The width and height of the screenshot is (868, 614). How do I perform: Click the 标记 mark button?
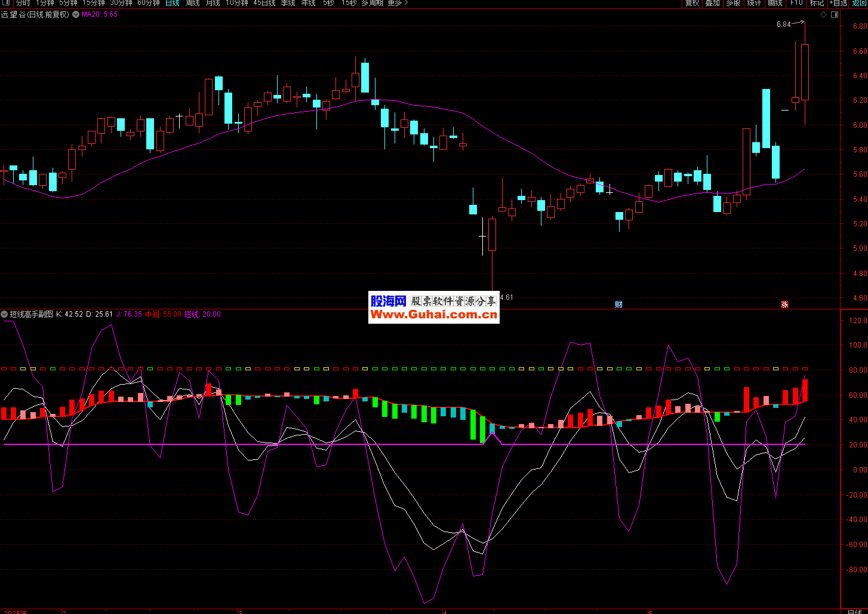pyautogui.click(x=817, y=3)
